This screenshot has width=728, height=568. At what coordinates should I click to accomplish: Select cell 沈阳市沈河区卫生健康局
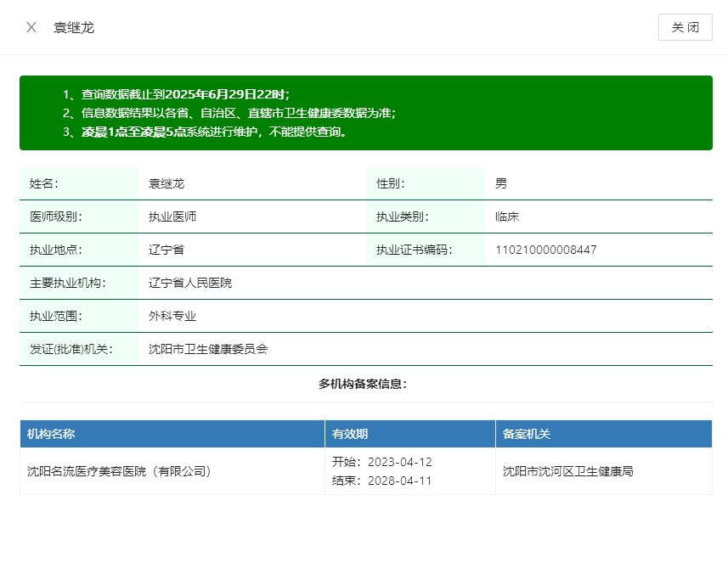coord(567,471)
